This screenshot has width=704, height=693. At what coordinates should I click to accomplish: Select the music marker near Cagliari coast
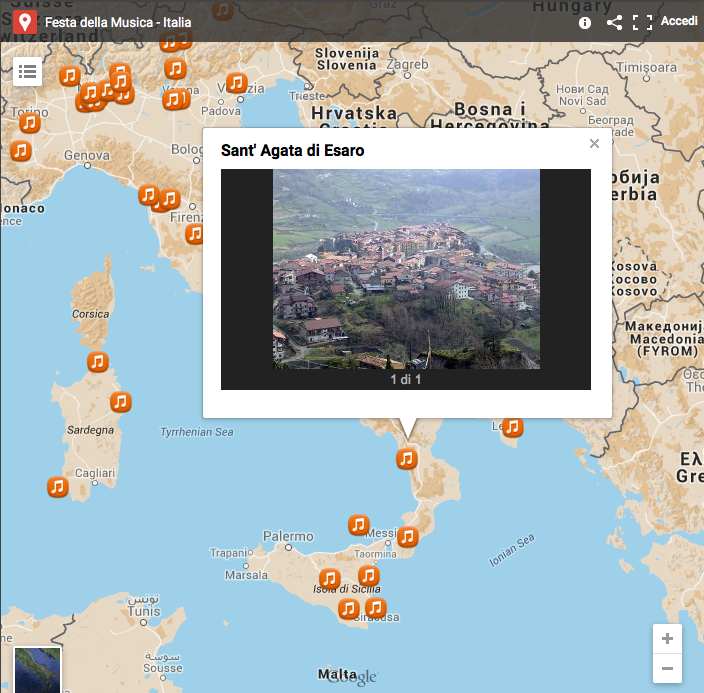pyautogui.click(x=57, y=487)
